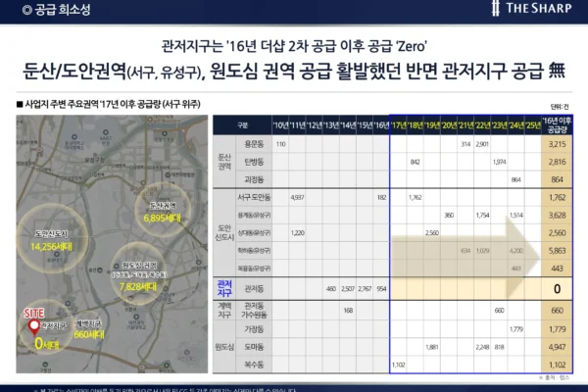
Task: Click the '818' cell in the 도마동 row
Action: [x=499, y=347]
